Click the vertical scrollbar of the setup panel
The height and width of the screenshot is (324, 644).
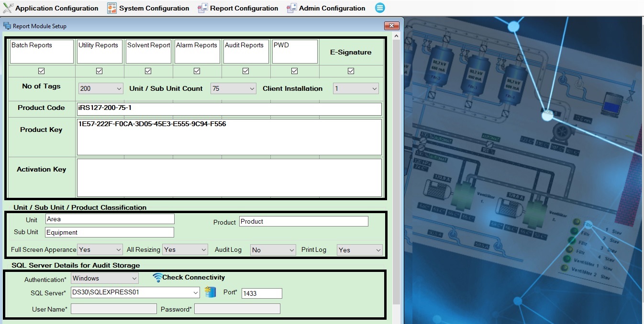(x=396, y=167)
